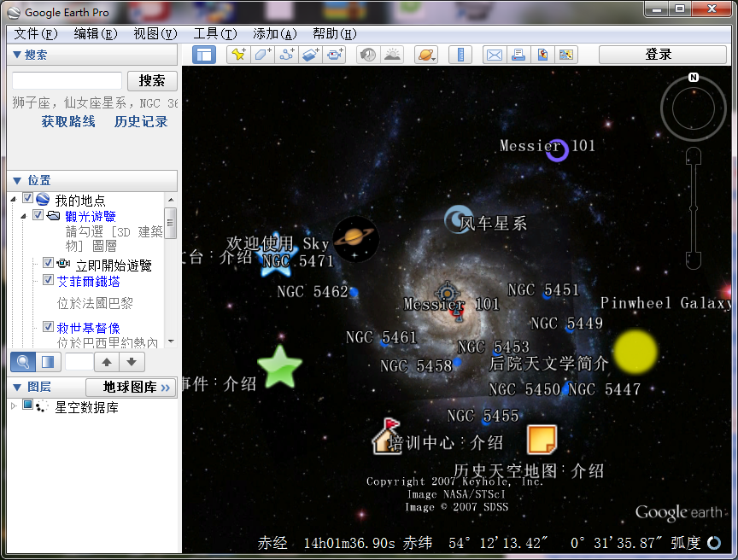Collapse the 我的地点 tree node
738x560 pixels.
click(14, 200)
